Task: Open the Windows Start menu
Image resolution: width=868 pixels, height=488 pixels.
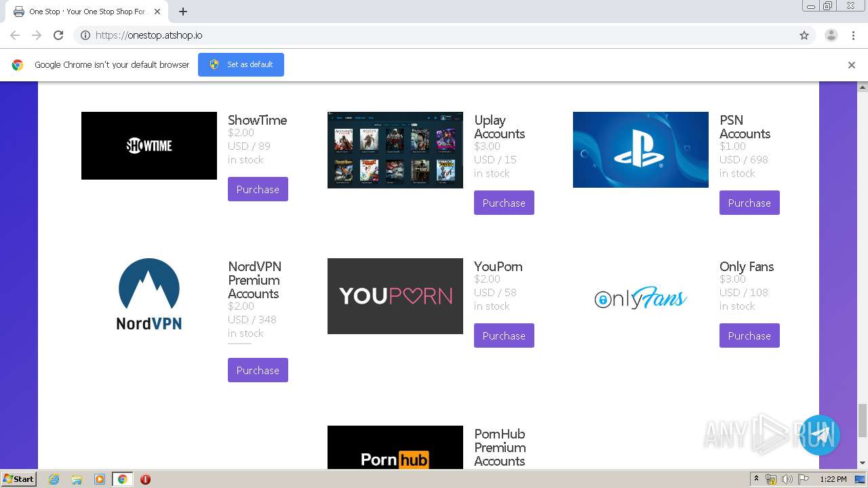Action: pos(19,479)
